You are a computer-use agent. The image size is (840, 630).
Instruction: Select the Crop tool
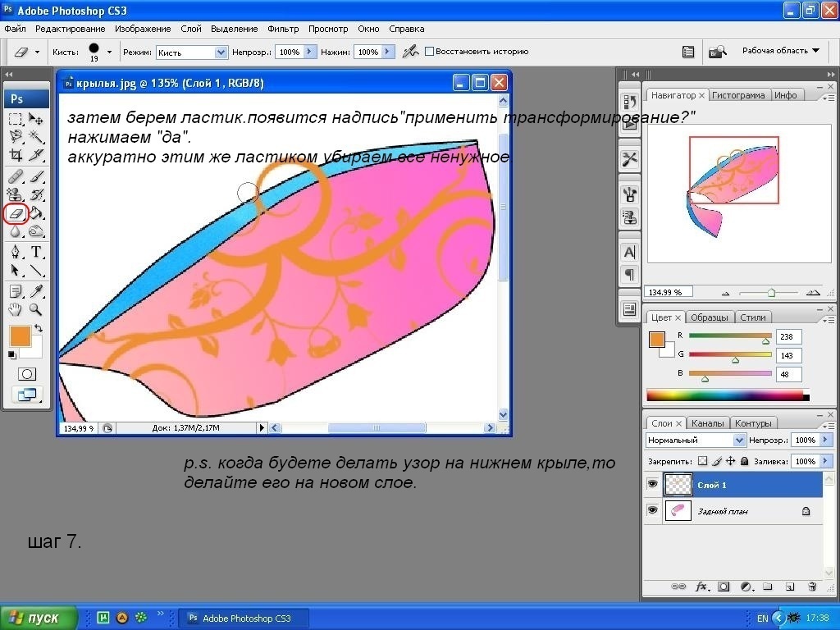pyautogui.click(x=16, y=155)
